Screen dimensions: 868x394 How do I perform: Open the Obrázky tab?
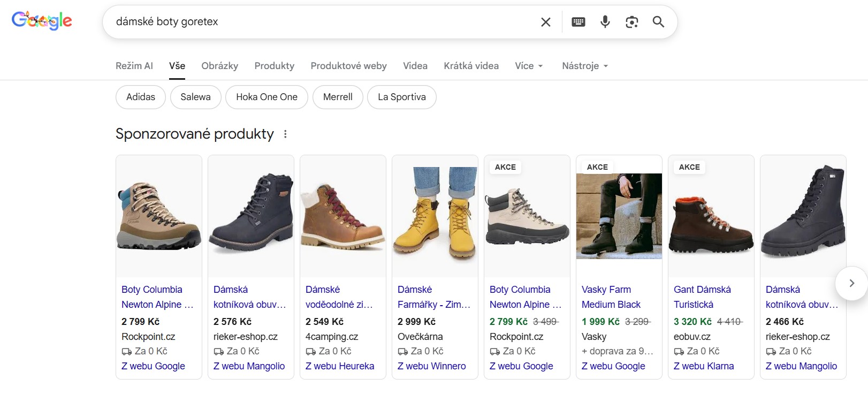coord(219,66)
